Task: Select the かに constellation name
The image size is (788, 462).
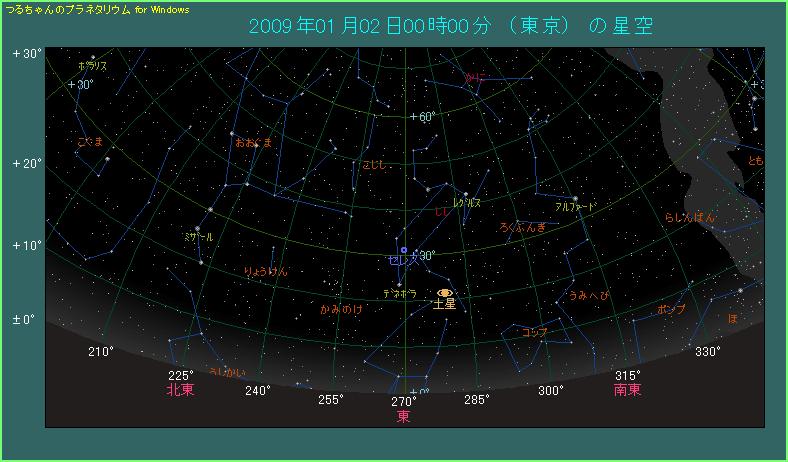Action: (475, 77)
